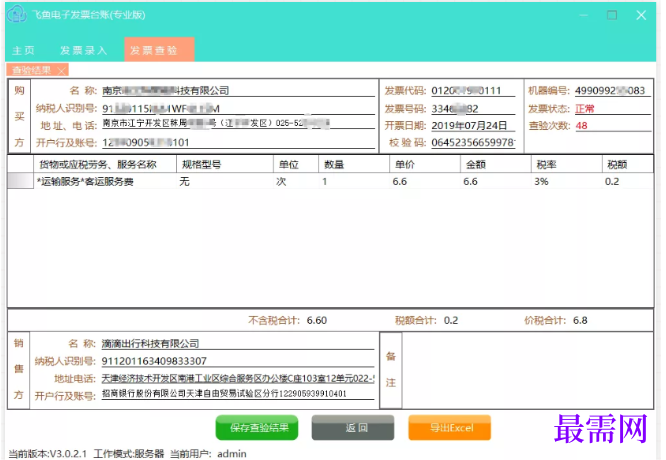
Task: Click the 查验次数 value 48
Action: pyautogui.click(x=581, y=126)
